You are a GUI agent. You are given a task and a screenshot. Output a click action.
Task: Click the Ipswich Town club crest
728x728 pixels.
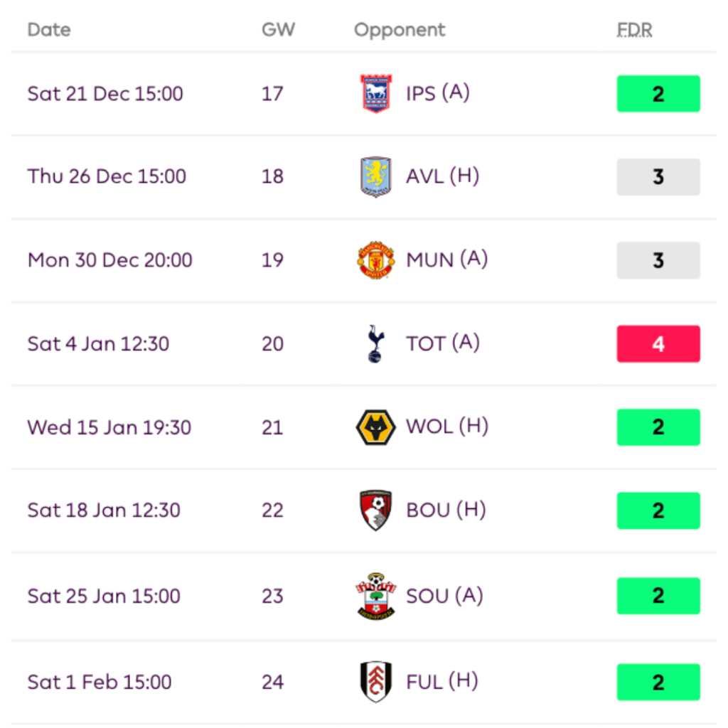point(375,94)
